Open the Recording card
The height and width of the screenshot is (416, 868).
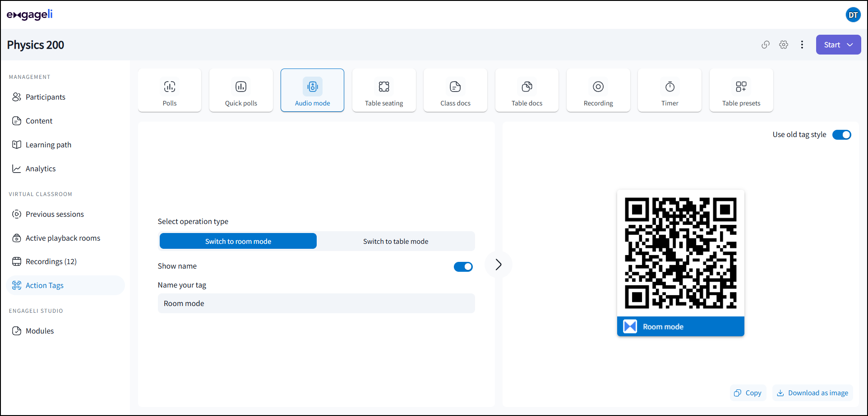[598, 90]
